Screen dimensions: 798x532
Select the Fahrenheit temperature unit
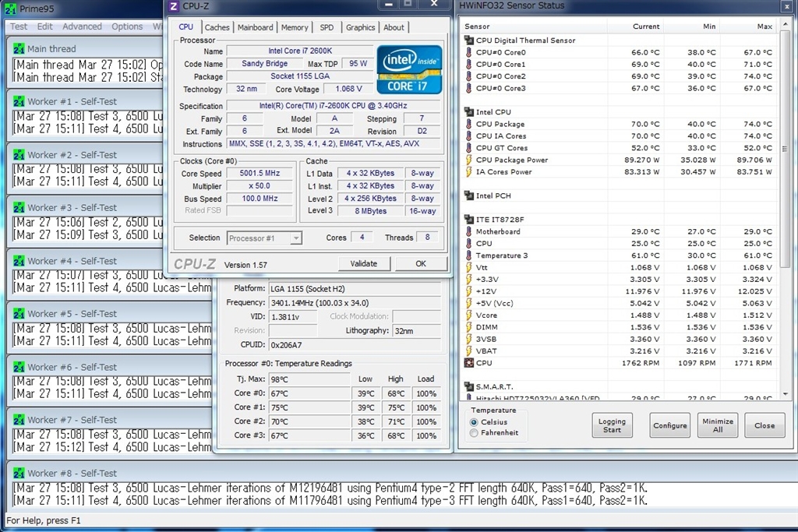[474, 433]
